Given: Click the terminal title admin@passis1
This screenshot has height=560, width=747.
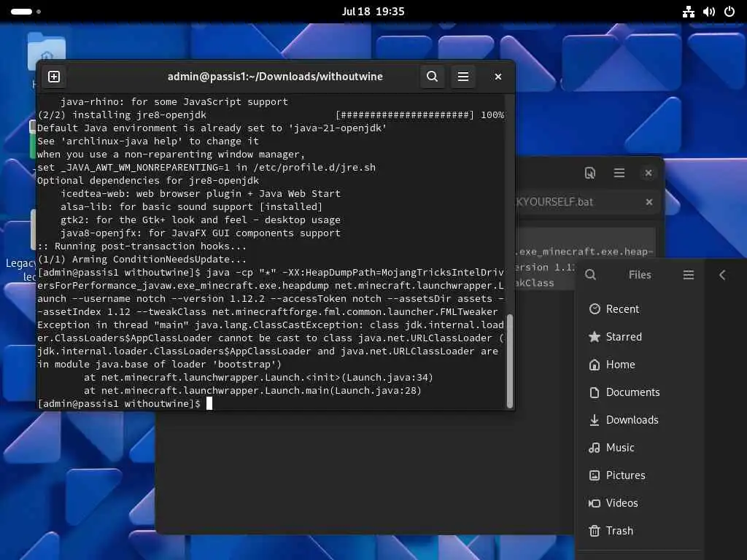Looking at the screenshot, I should click(x=275, y=77).
